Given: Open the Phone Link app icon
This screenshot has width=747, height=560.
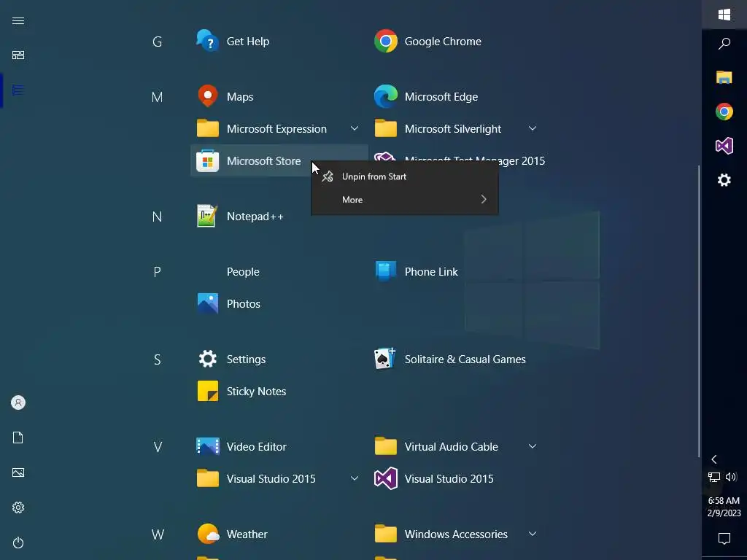Looking at the screenshot, I should tap(386, 271).
